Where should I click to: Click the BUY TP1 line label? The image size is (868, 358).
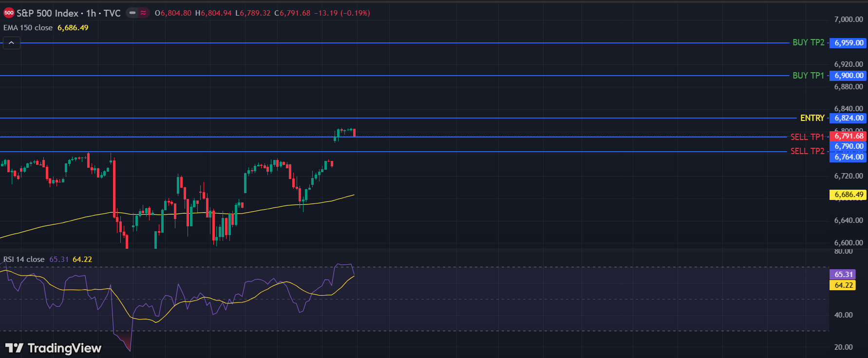pyautogui.click(x=808, y=76)
